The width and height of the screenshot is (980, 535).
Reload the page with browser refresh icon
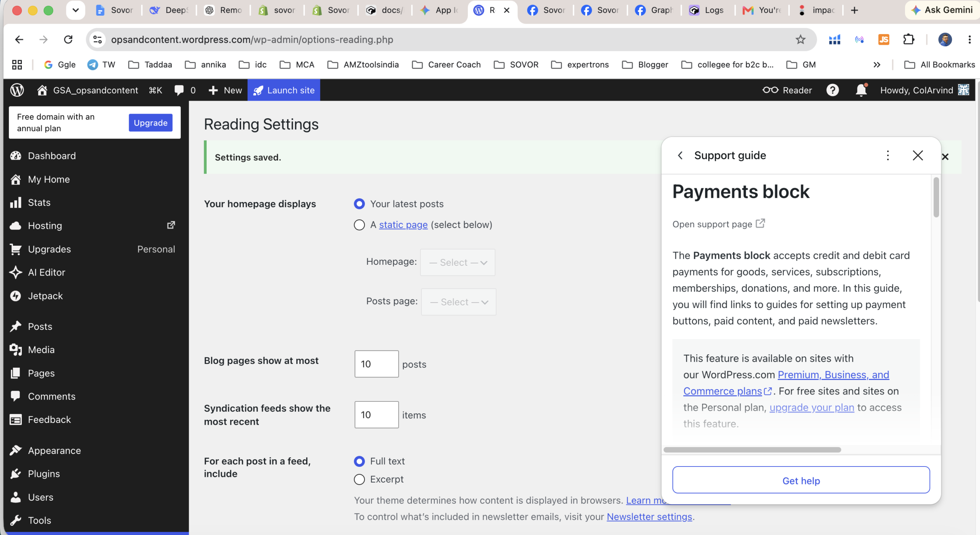click(x=68, y=39)
